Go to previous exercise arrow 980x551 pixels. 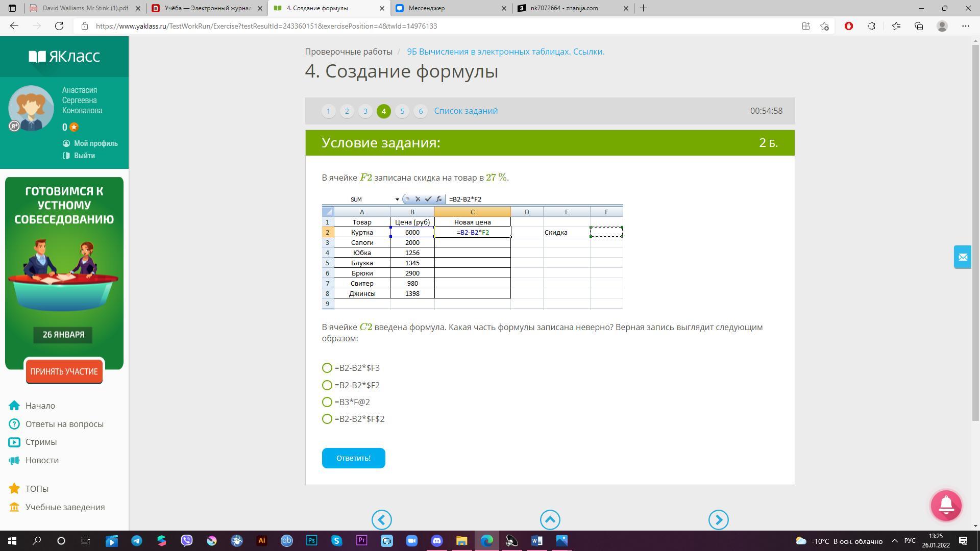click(x=381, y=520)
